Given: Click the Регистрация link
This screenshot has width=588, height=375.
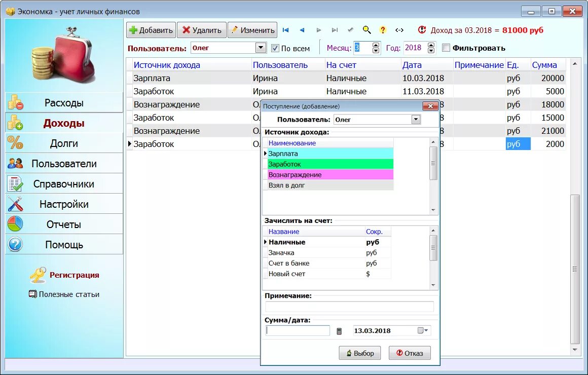Looking at the screenshot, I should [x=74, y=275].
